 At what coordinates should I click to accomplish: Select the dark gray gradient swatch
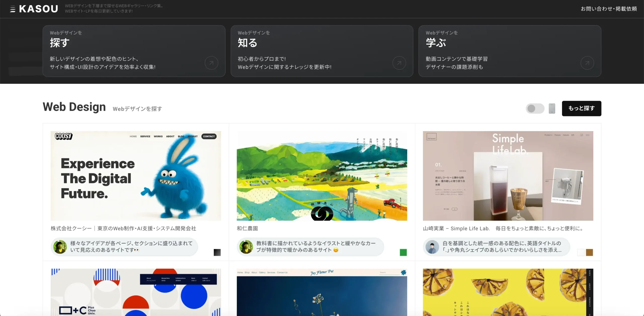click(x=217, y=252)
